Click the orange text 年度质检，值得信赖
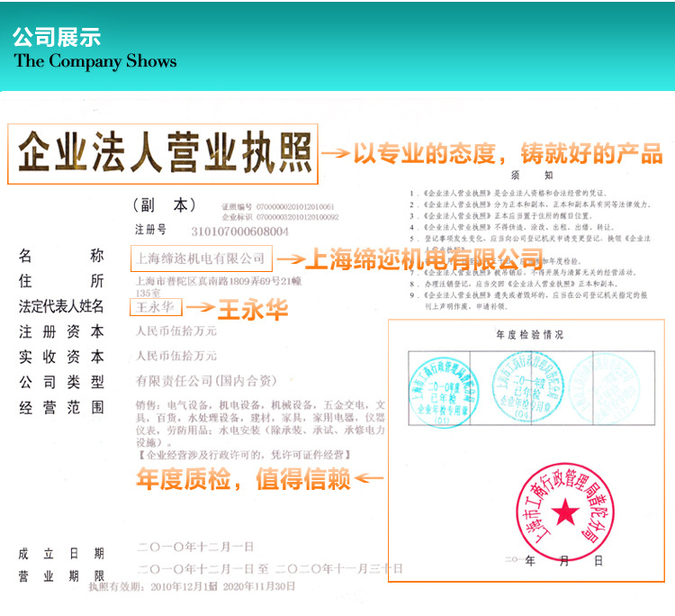 pos(242,480)
